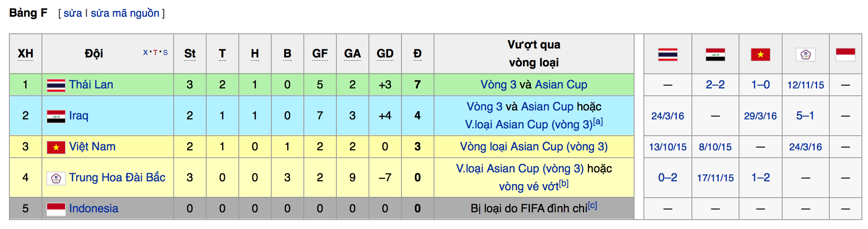Click Indonesia flag in results matrix header

point(845,54)
